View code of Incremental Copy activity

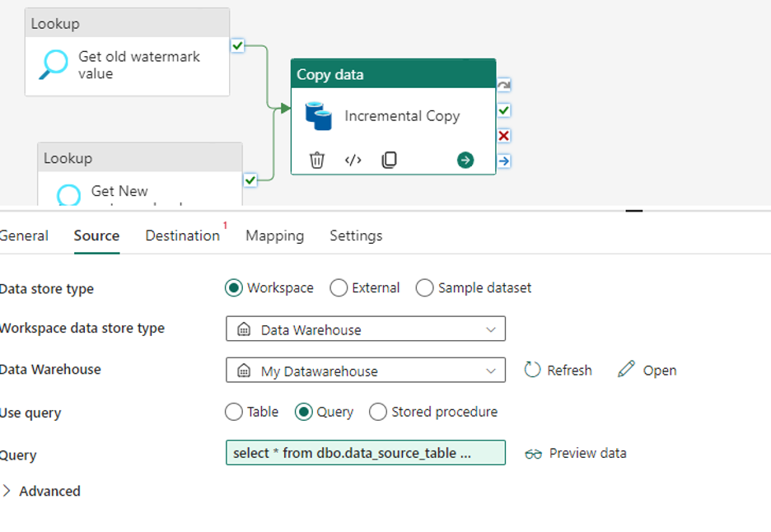click(353, 161)
